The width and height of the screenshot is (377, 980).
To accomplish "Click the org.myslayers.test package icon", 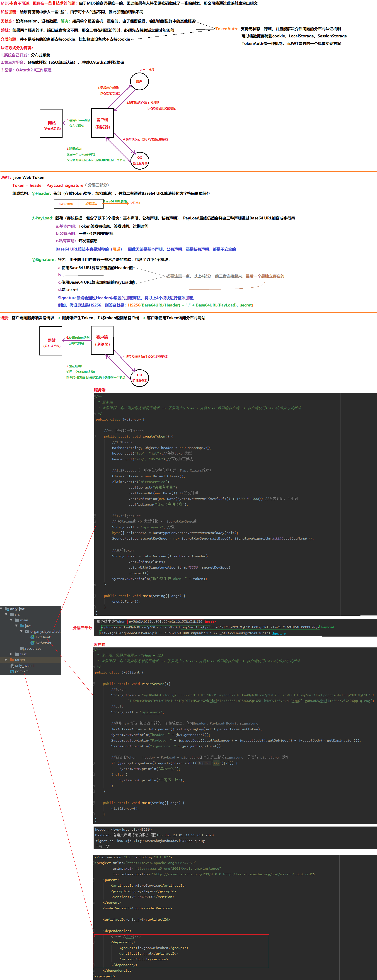I will pyautogui.click(x=27, y=632).
